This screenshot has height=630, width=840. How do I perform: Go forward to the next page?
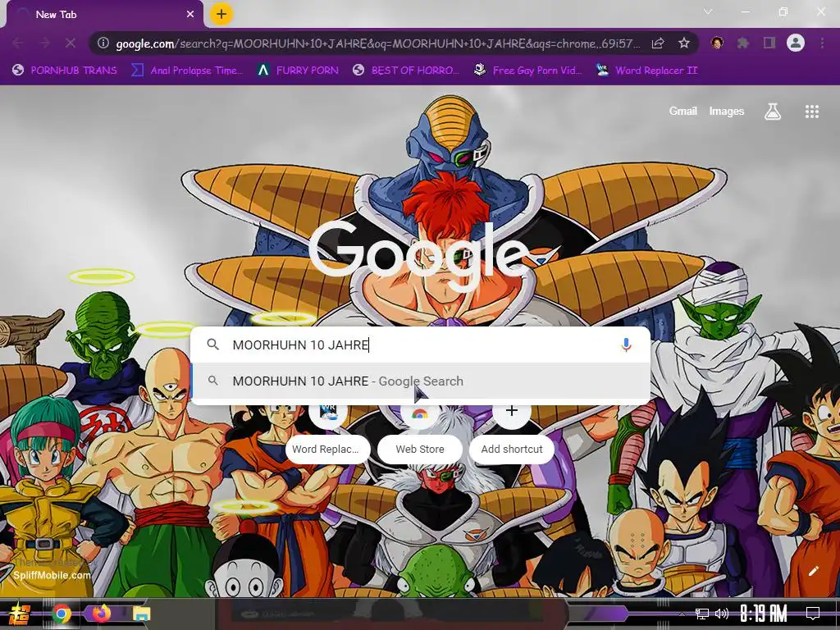click(44, 43)
